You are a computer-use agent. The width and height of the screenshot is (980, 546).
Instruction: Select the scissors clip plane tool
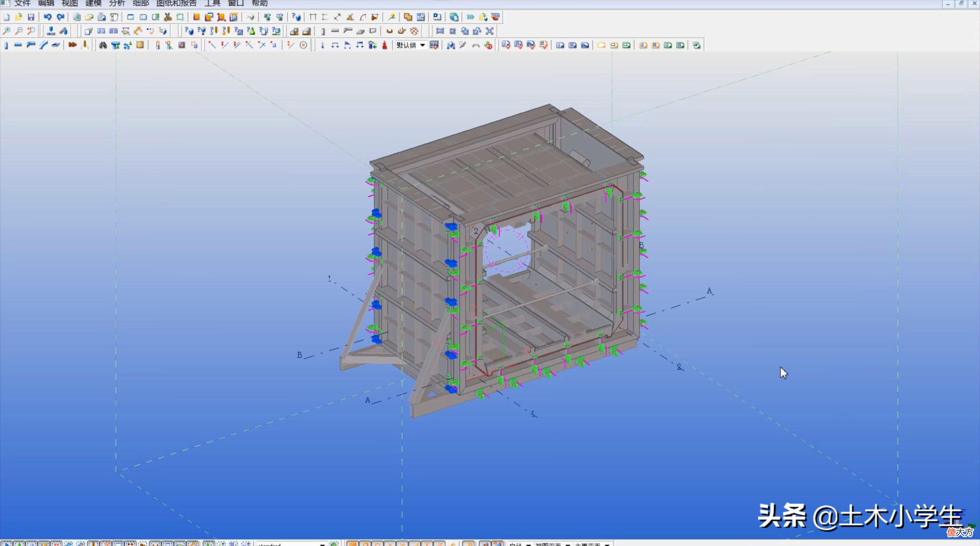click(x=168, y=17)
